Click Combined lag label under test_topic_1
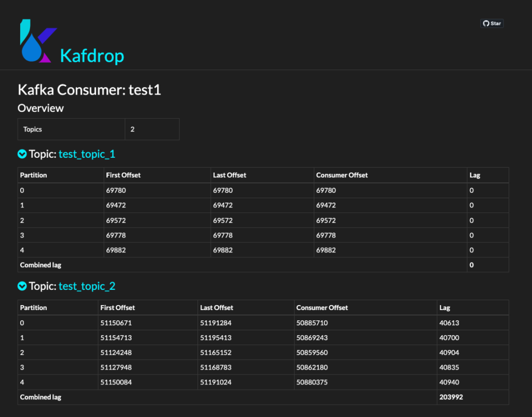The width and height of the screenshot is (532, 417). point(41,265)
